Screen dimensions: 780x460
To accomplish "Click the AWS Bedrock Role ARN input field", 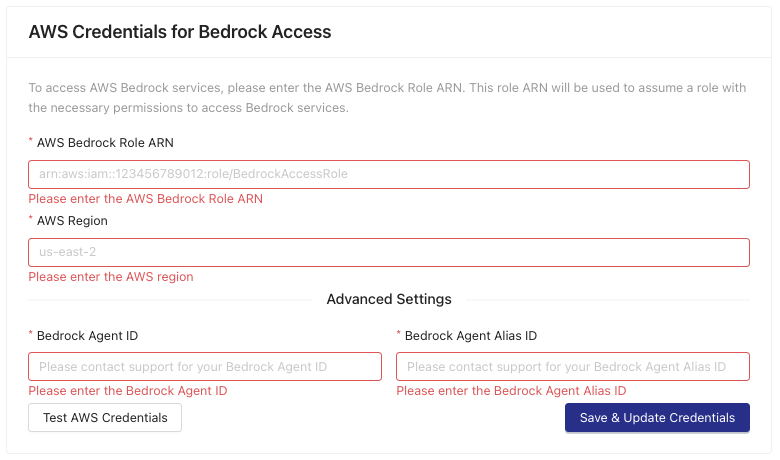I will click(389, 174).
